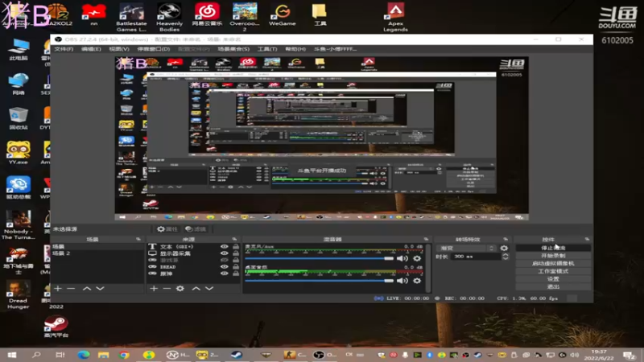Open the 编辑(E) menu
This screenshot has height=362, width=644.
tap(91, 49)
